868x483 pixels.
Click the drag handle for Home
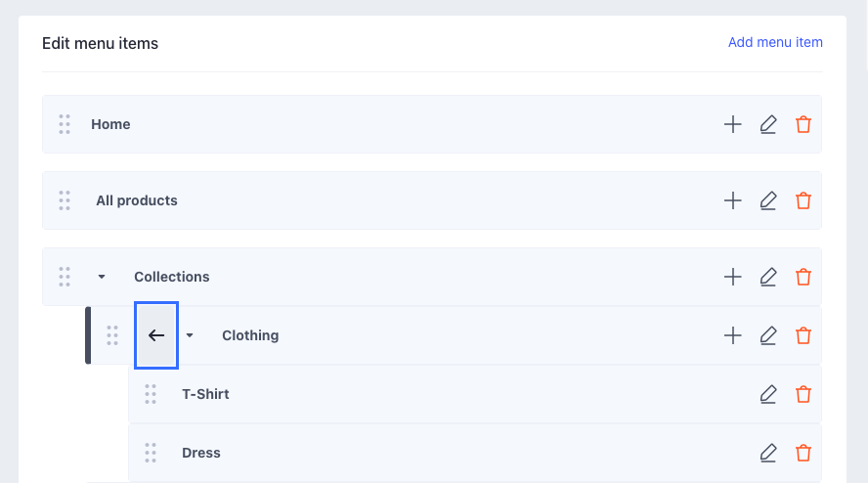click(x=65, y=124)
